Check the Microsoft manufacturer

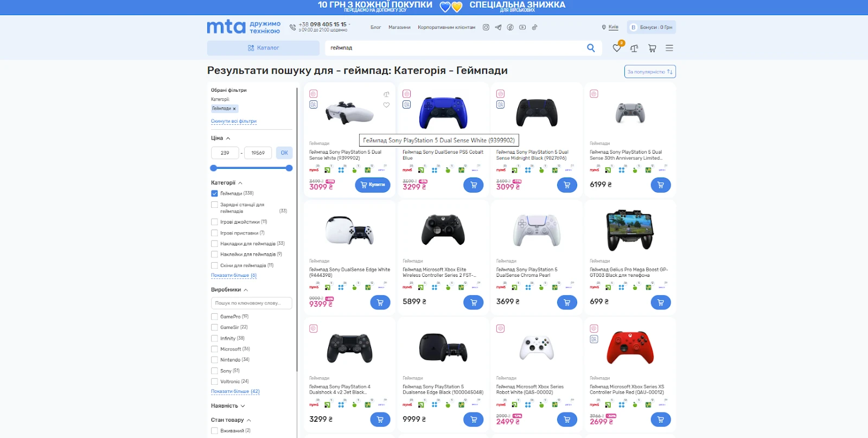tap(214, 349)
